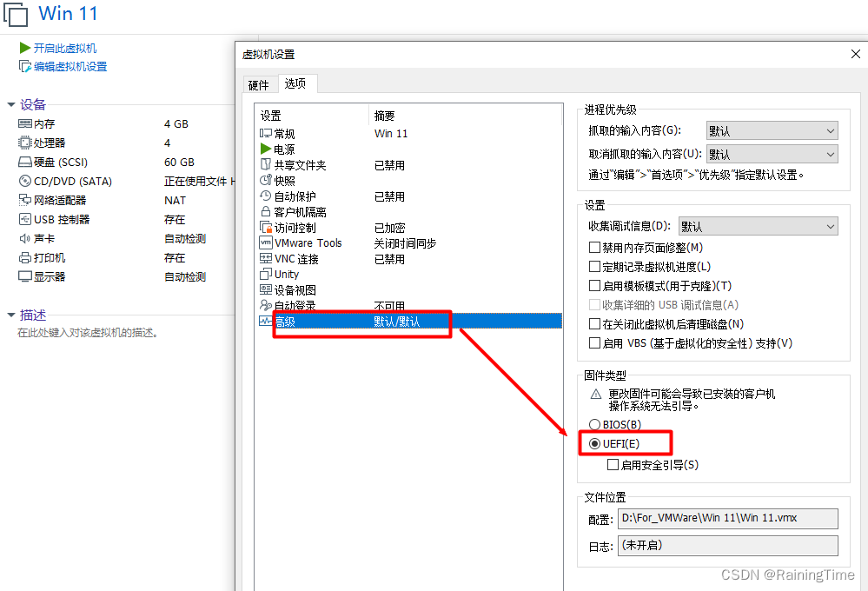Check 定期记录虚拟机进度(L) option
Screen dimensions: 868x591
point(594,267)
